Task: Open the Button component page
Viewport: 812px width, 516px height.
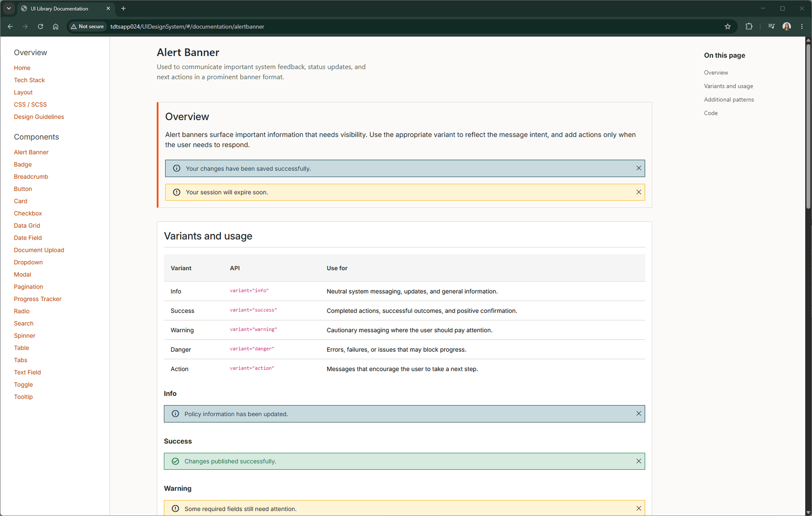Action: (x=23, y=189)
